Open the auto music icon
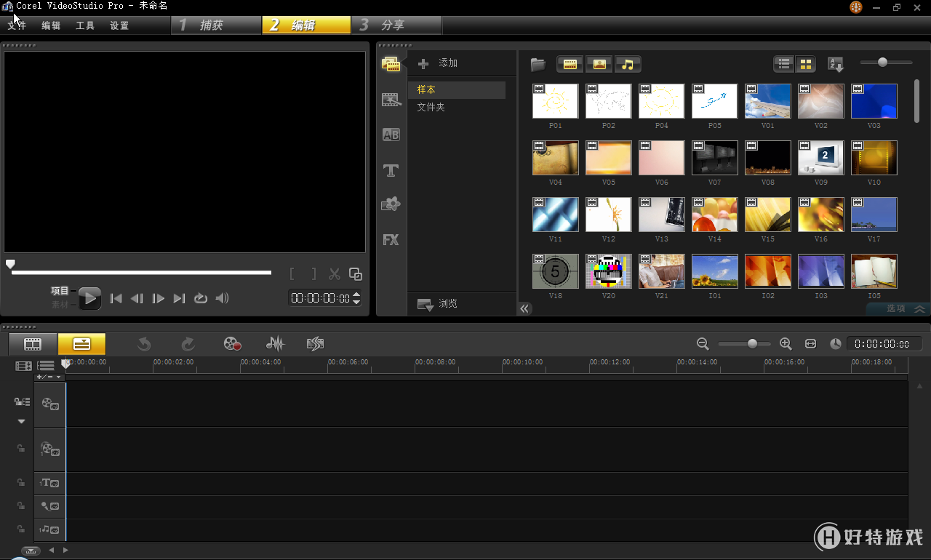This screenshot has height=560, width=931. pos(315,344)
